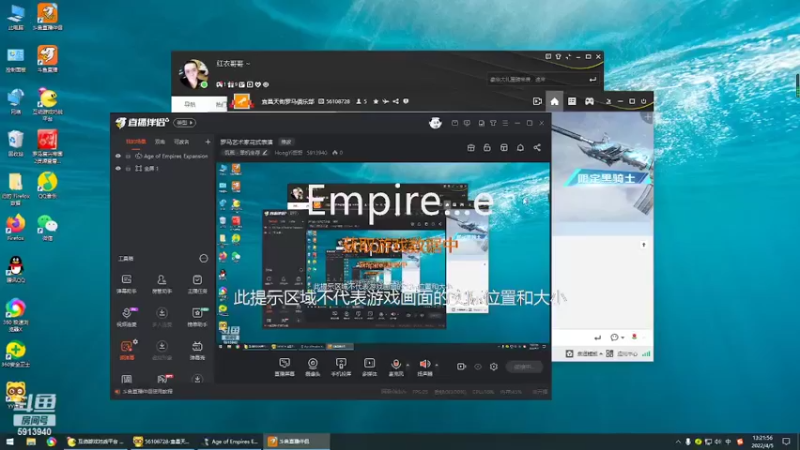Click the grayed download tool in the third row
Viewport: 800px width, 450px height.
pos(162,346)
